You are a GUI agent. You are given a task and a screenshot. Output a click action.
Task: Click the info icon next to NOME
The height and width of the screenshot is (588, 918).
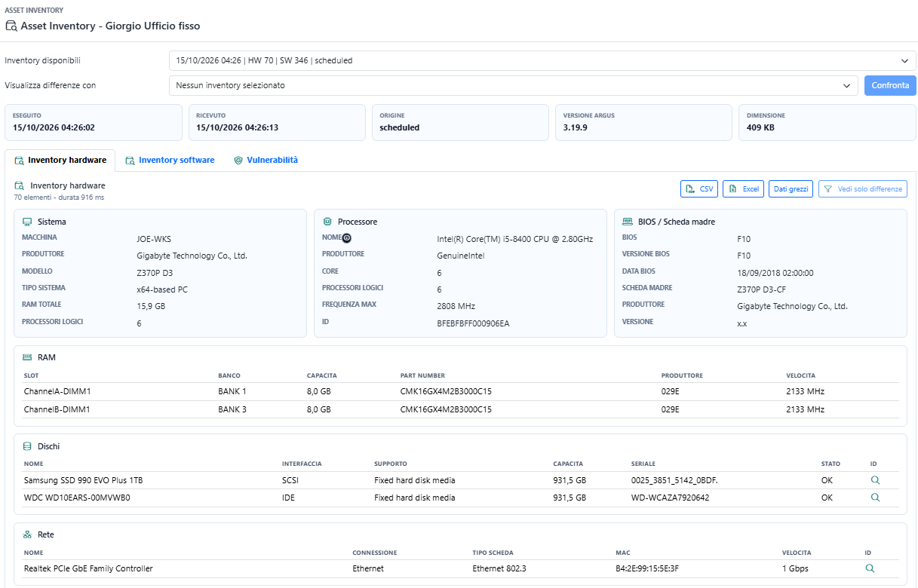(347, 237)
